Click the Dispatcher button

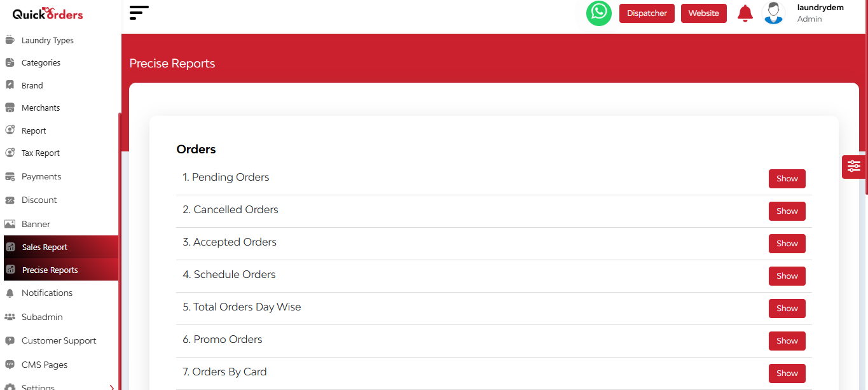coord(647,13)
